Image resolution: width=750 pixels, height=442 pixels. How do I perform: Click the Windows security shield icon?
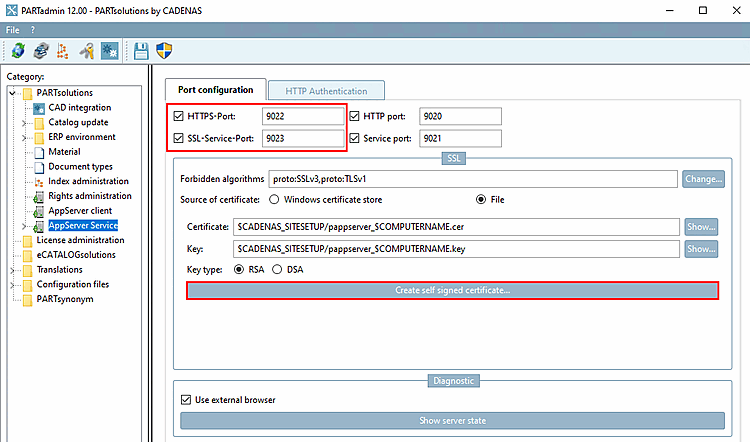pyautogui.click(x=164, y=50)
